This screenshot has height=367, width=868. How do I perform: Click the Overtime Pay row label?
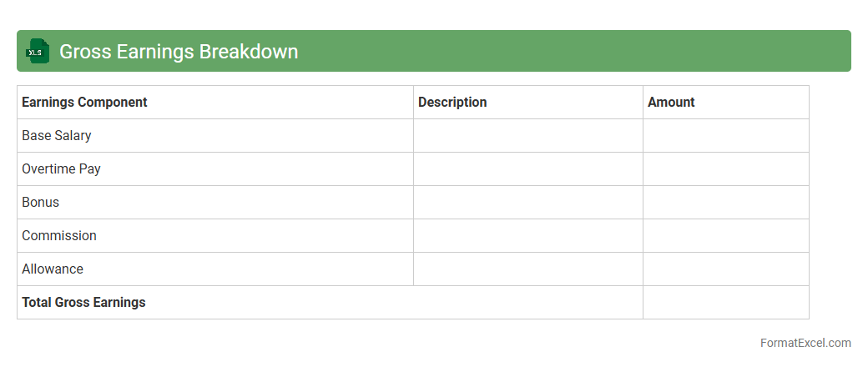click(x=61, y=168)
